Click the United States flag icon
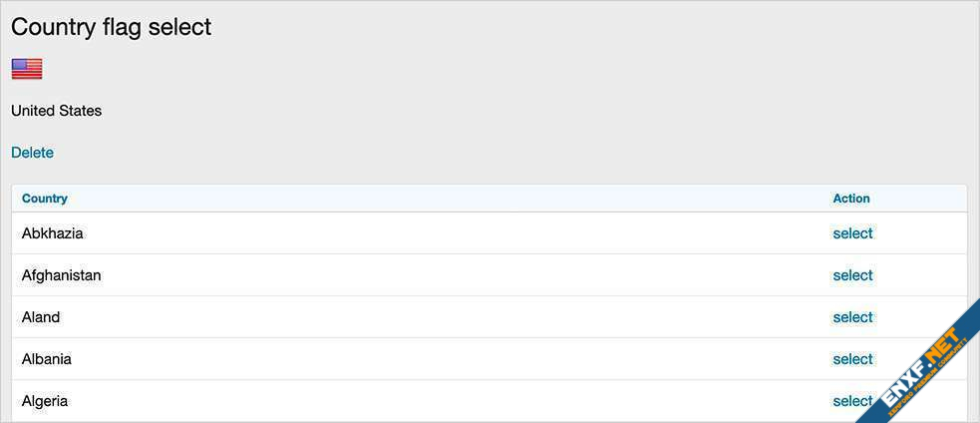Screen dimensions: 980x423 tap(27, 69)
